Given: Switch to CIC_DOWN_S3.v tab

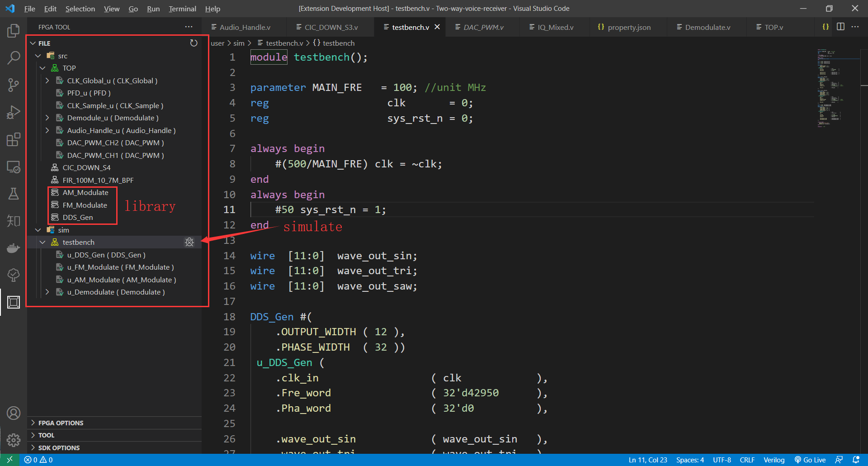Looking at the screenshot, I should pos(330,27).
